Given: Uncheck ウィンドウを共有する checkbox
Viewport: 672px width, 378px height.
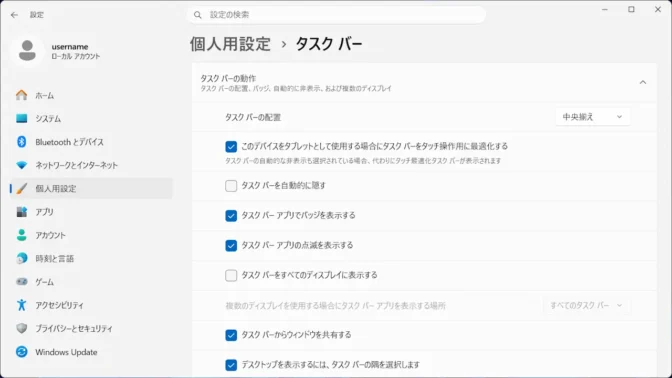Looking at the screenshot, I should point(231,335).
